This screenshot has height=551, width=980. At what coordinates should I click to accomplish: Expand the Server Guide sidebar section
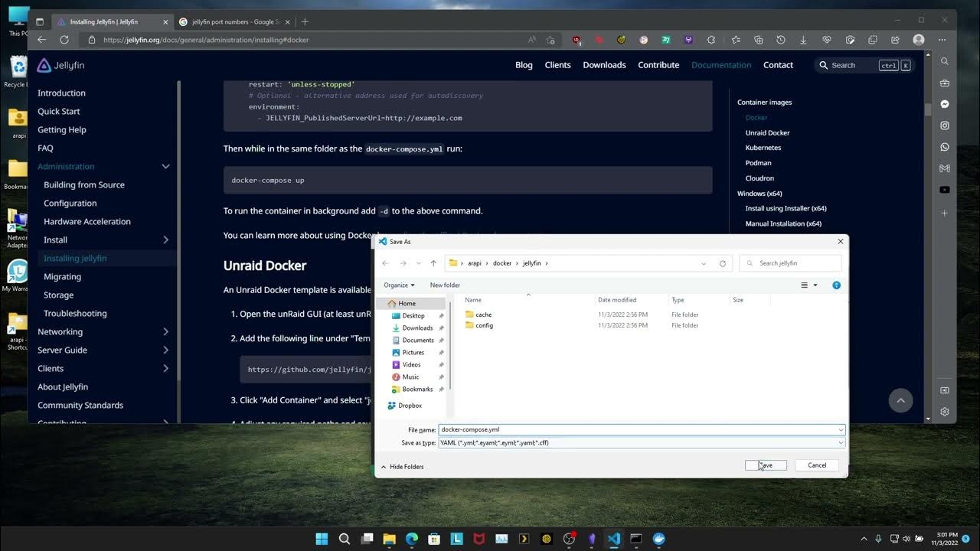click(x=165, y=350)
